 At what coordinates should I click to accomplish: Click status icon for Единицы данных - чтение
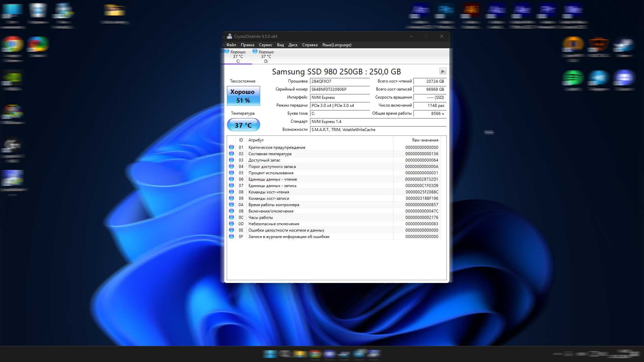(x=231, y=179)
